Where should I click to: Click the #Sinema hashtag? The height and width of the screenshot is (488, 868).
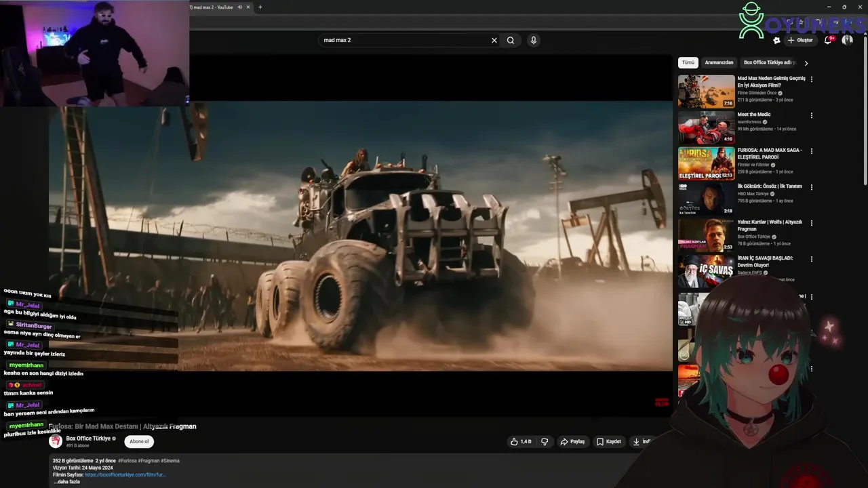(170, 461)
